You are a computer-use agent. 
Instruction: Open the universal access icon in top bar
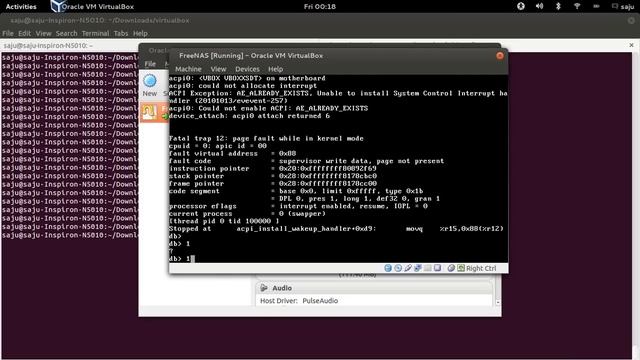[x=521, y=6]
